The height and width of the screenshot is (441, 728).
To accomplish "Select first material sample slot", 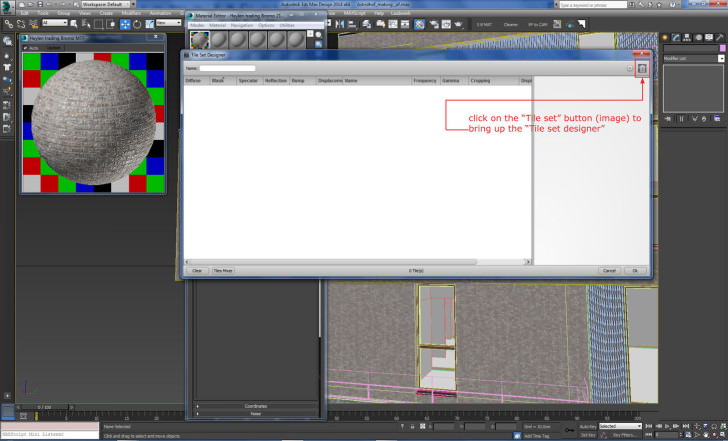I will pos(198,39).
